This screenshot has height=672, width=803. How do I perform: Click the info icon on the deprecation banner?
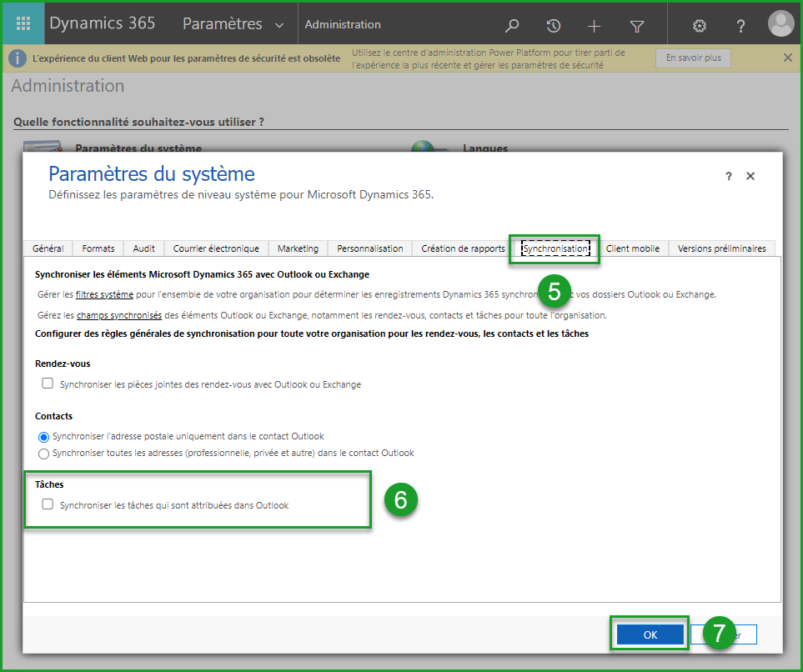click(18, 58)
